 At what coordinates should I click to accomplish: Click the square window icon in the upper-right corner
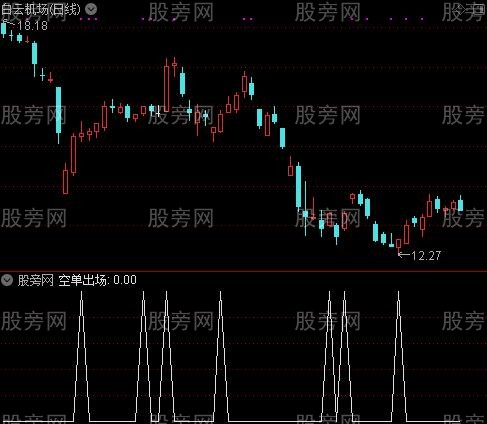pos(479,9)
